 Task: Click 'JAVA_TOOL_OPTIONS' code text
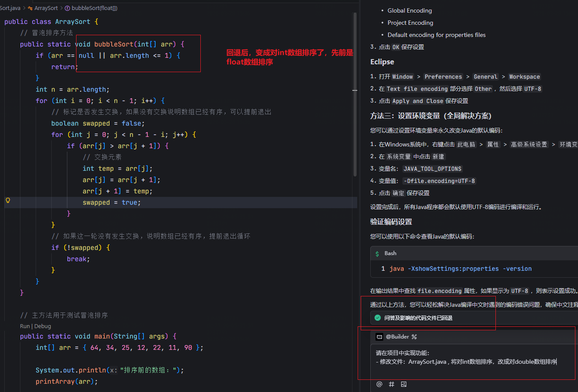click(x=432, y=169)
